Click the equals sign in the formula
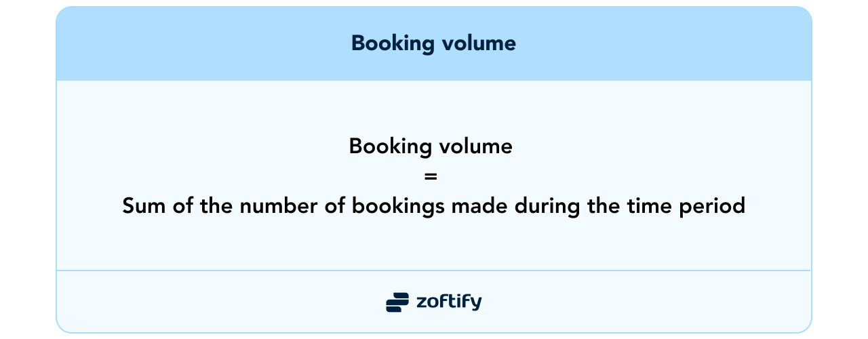 coord(431,177)
